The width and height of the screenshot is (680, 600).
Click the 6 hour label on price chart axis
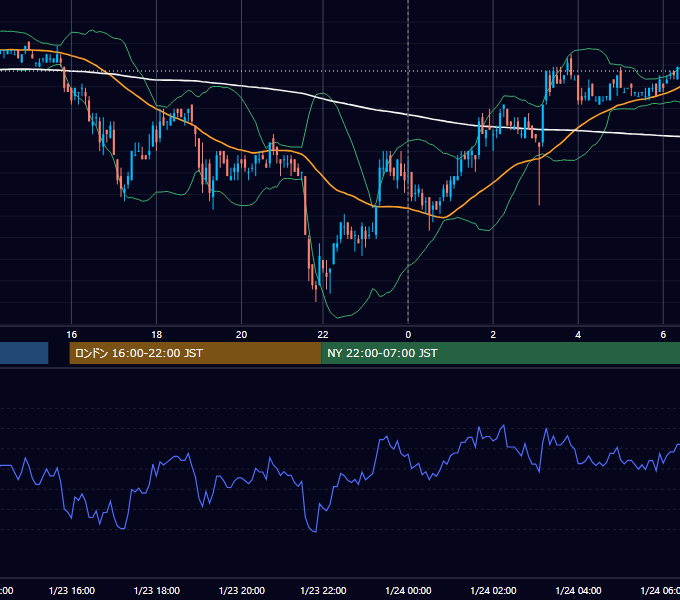click(663, 335)
